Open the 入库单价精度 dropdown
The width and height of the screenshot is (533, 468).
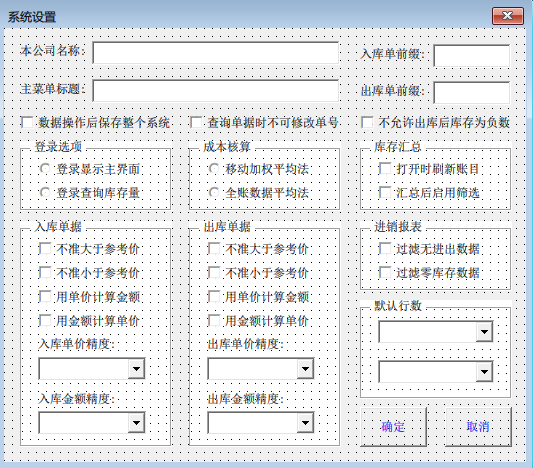[x=136, y=368]
